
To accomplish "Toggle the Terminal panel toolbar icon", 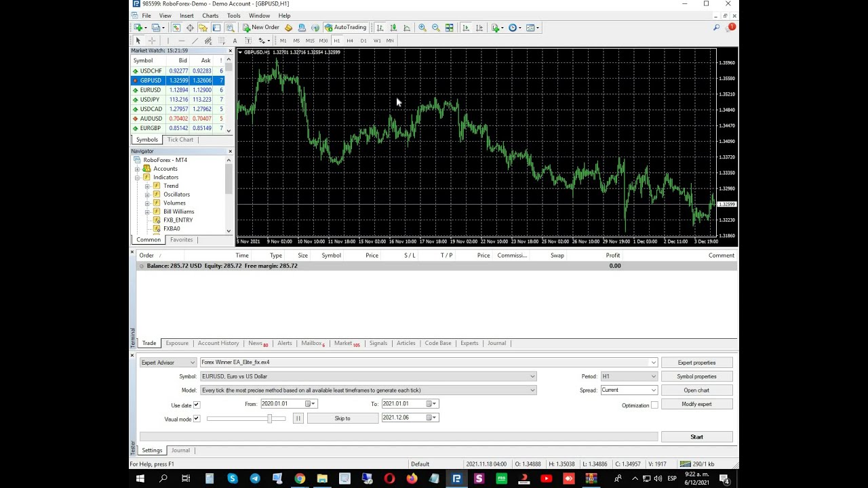I will [x=216, y=28].
